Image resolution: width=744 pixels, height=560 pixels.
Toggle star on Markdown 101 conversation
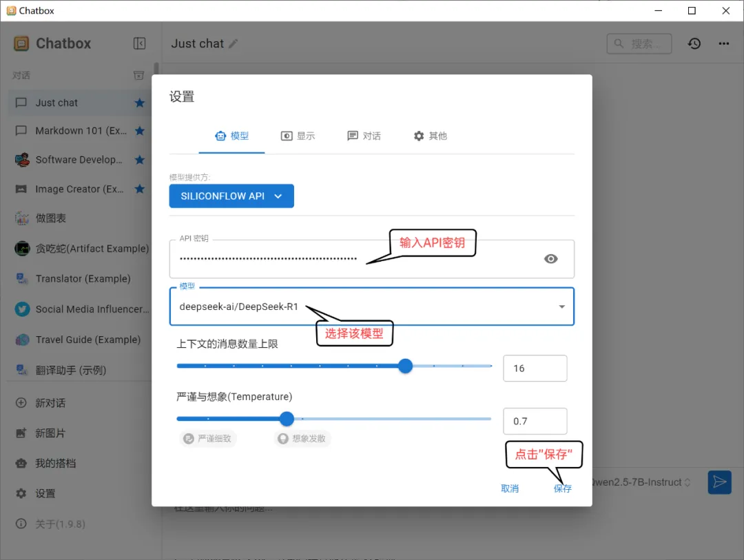(x=139, y=130)
